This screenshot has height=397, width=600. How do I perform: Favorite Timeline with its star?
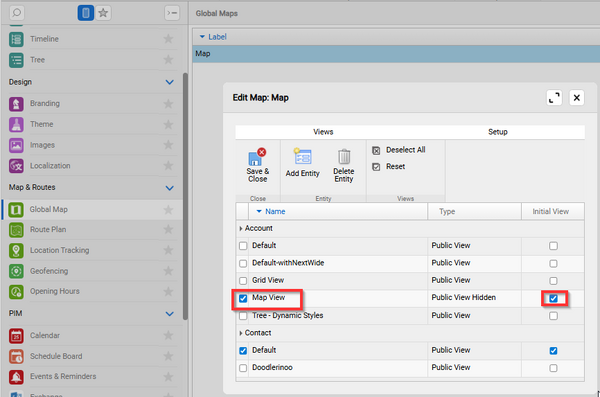click(x=168, y=39)
